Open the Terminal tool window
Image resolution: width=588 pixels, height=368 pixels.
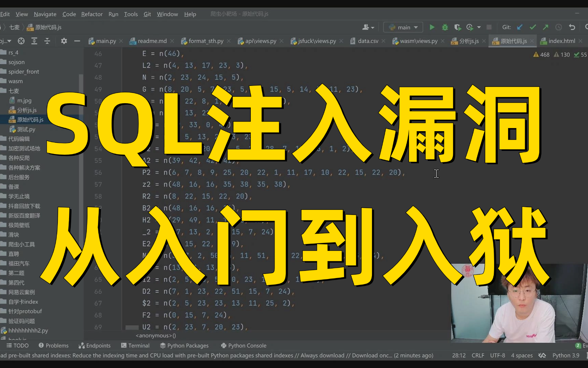[x=135, y=346]
